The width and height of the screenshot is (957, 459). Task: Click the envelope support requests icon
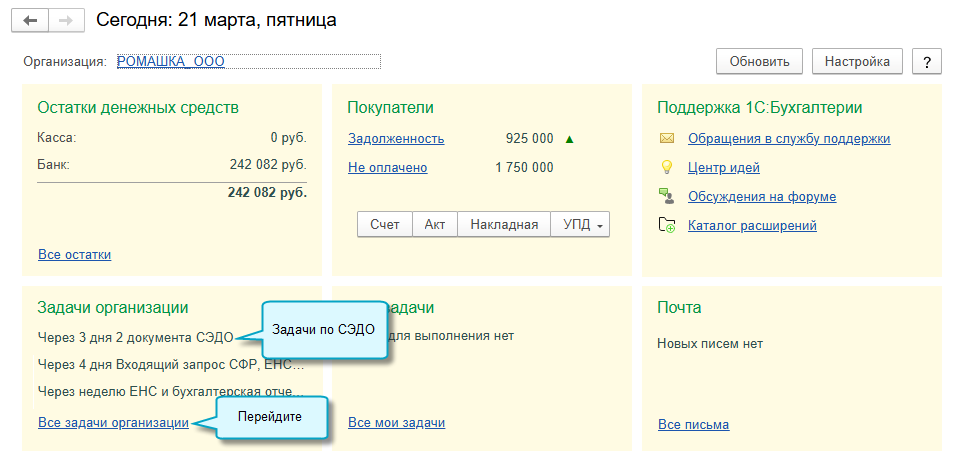tap(667, 139)
